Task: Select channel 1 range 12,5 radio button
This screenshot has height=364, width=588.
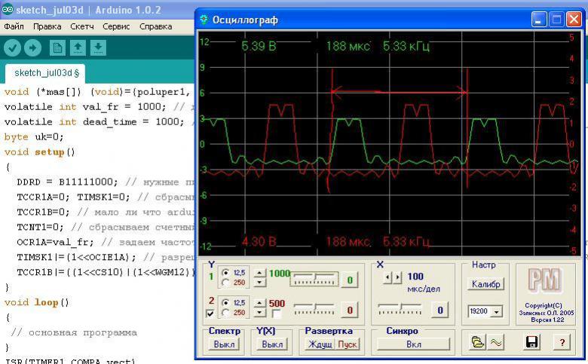Action: [225, 273]
